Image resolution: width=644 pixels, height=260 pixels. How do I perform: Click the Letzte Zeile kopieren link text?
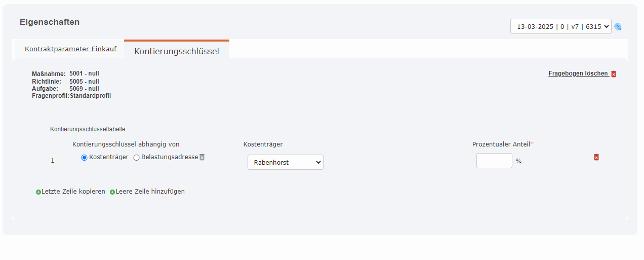(73, 192)
